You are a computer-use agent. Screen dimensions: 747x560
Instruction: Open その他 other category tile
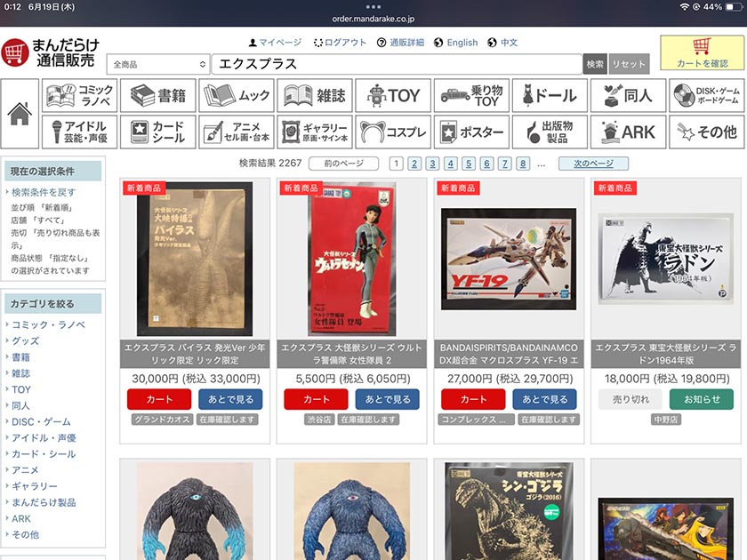(706, 132)
